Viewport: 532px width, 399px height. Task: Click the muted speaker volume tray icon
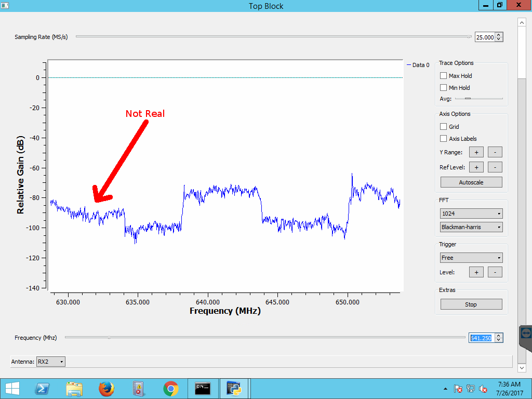pyautogui.click(x=483, y=389)
